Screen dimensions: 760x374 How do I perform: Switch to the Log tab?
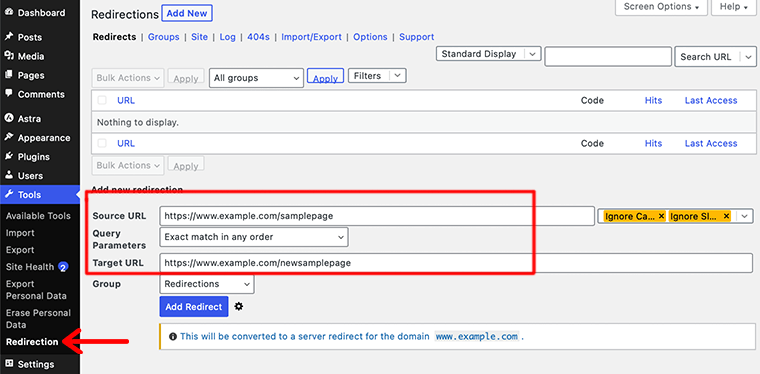coord(227,37)
